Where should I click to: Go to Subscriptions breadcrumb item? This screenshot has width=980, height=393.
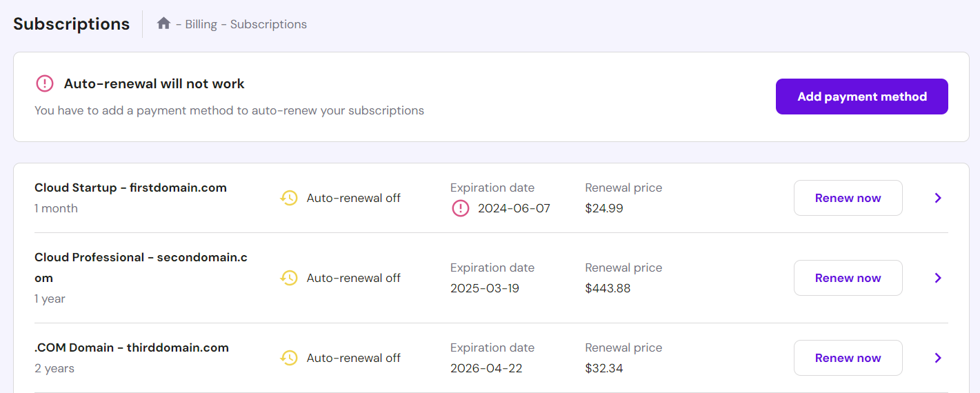(x=268, y=24)
